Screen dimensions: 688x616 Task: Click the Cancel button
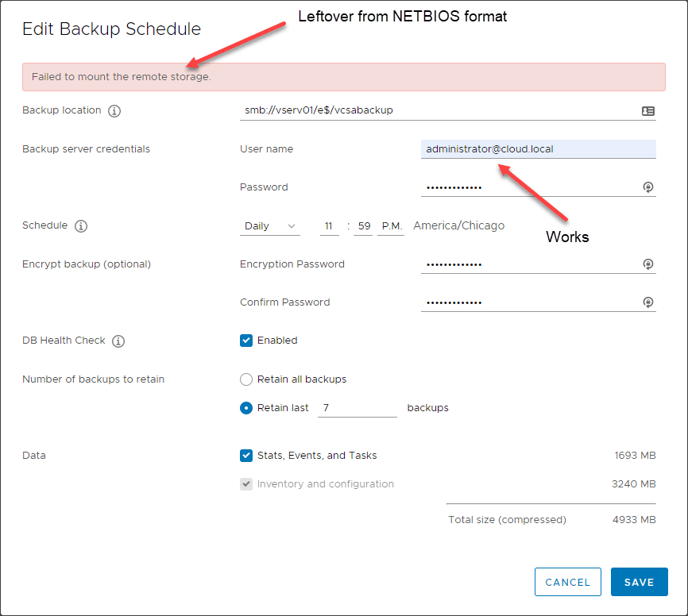pyautogui.click(x=567, y=581)
